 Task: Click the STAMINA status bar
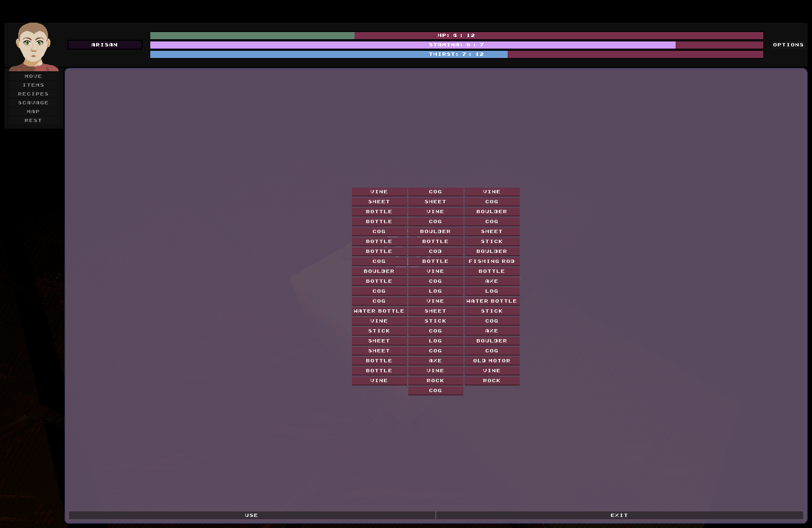(457, 45)
